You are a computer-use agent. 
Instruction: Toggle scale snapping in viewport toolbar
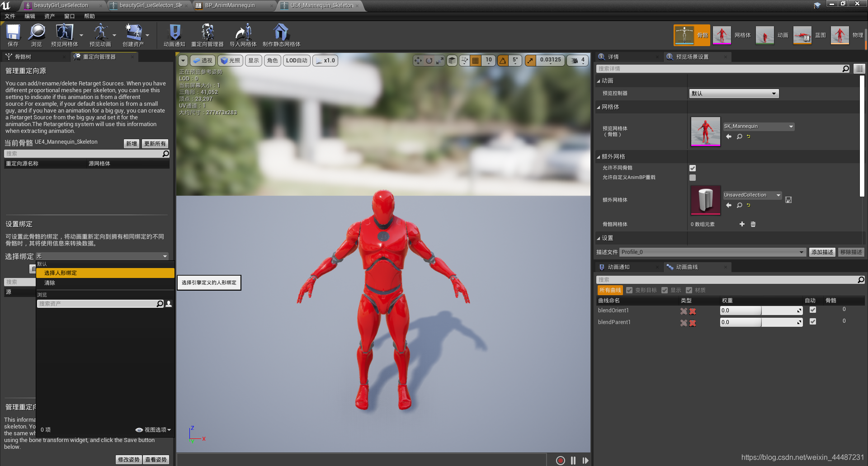click(530, 61)
